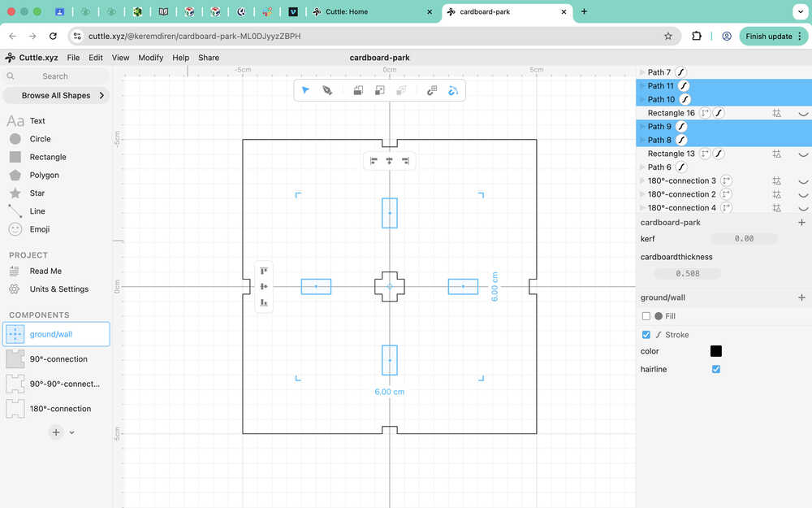Viewport: 812px width, 508px height.
Task: Click the Polygon shape icon
Action: click(x=15, y=175)
